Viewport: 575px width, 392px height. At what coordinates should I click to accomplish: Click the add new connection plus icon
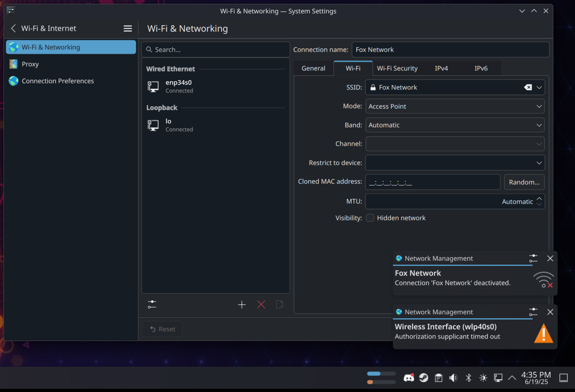242,304
